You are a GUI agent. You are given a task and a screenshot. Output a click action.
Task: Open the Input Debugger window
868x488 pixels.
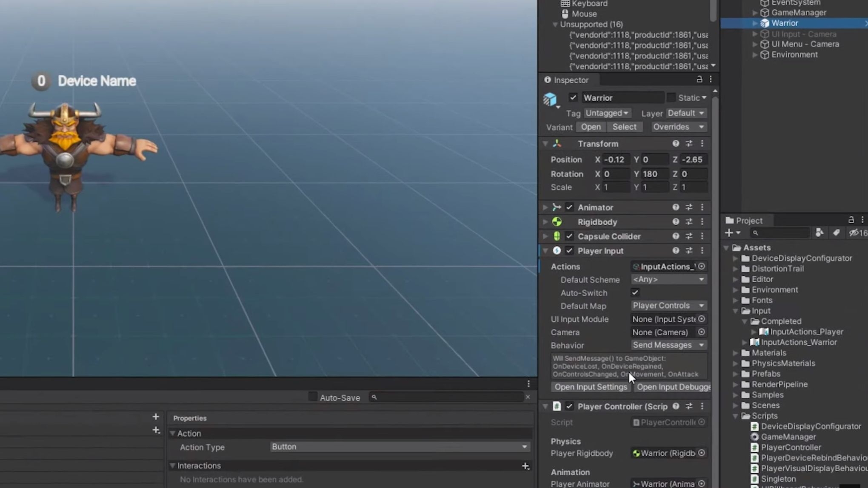(x=672, y=387)
